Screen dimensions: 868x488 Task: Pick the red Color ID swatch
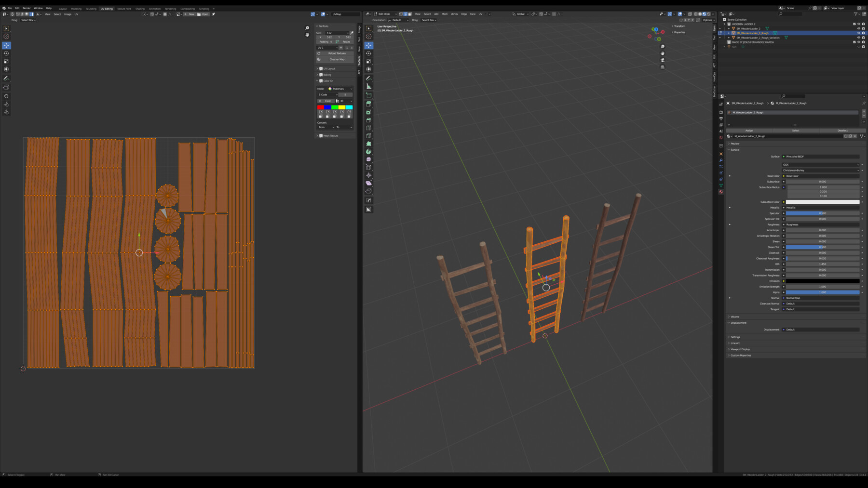pyautogui.click(x=321, y=106)
